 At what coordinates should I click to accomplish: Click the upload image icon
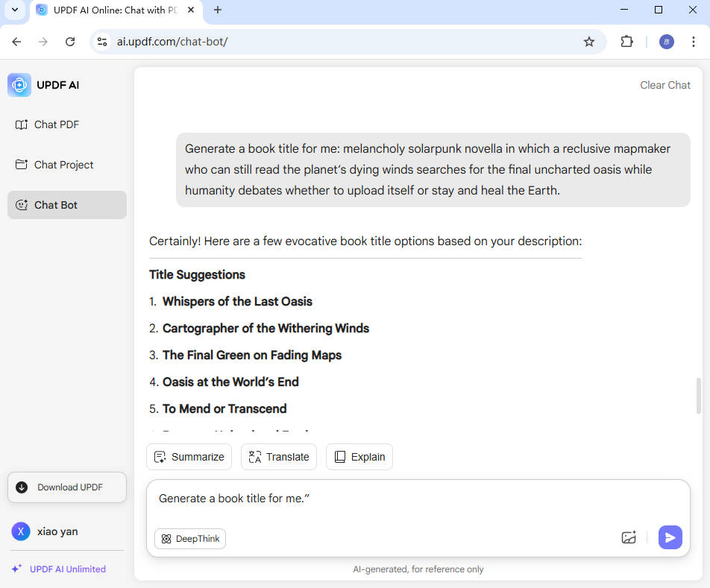click(629, 537)
